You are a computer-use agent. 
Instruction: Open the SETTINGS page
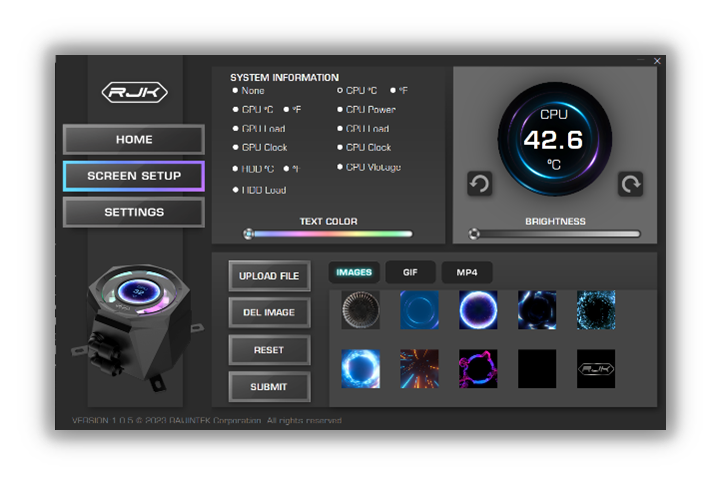pyautogui.click(x=134, y=212)
